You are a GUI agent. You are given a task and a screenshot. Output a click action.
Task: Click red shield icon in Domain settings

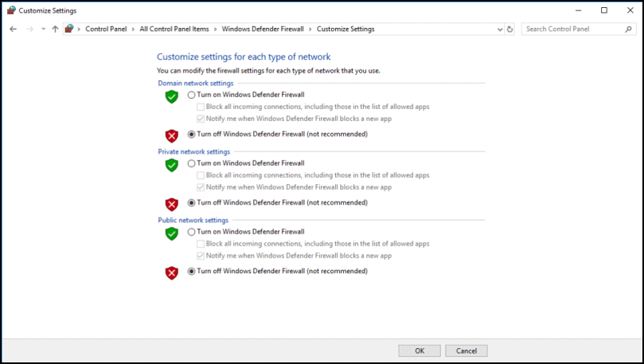[x=172, y=135]
